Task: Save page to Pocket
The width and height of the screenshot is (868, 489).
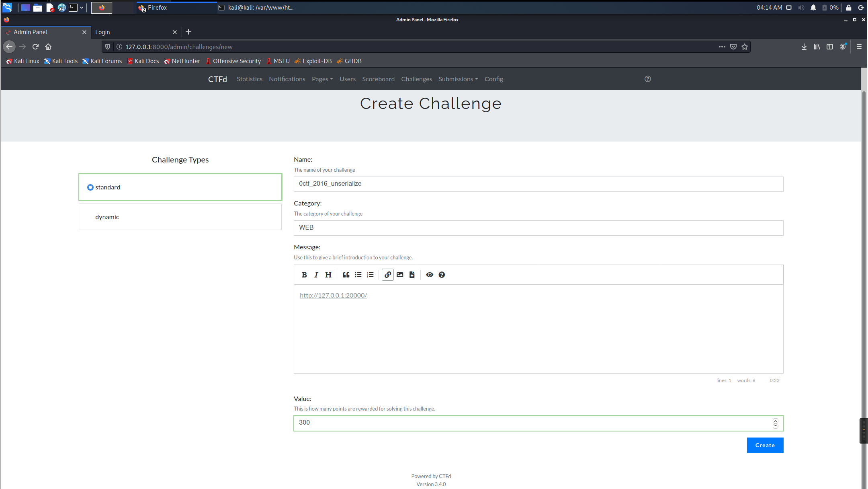Action: (733, 47)
